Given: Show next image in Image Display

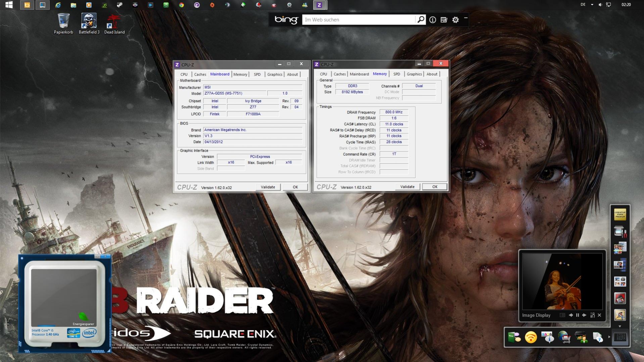Looking at the screenshot, I should pyautogui.click(x=584, y=315).
